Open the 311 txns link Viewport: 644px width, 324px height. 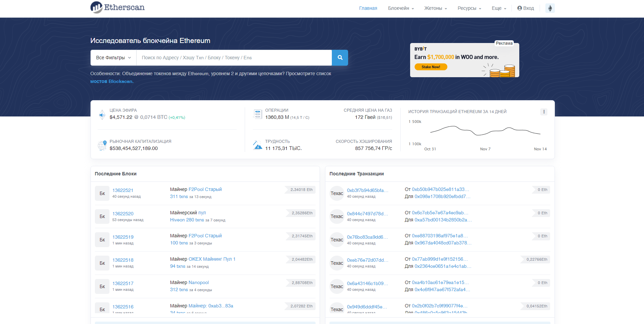pyautogui.click(x=179, y=196)
